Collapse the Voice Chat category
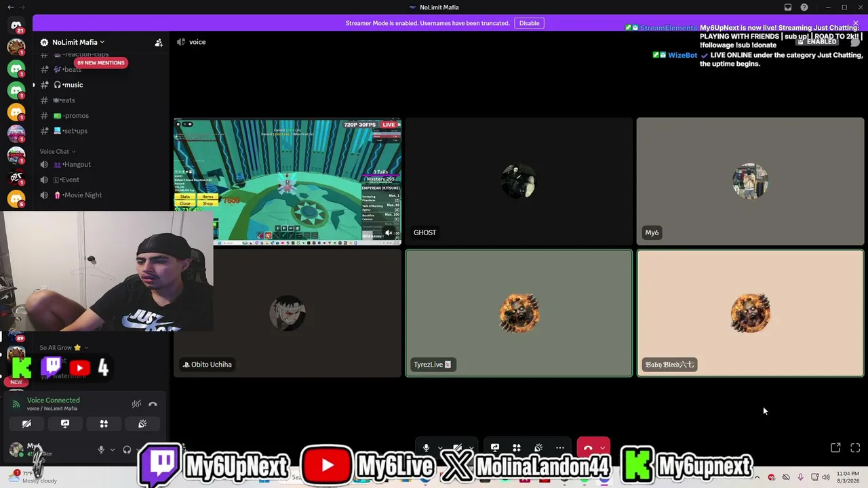The width and height of the screenshot is (868, 488). [57, 151]
